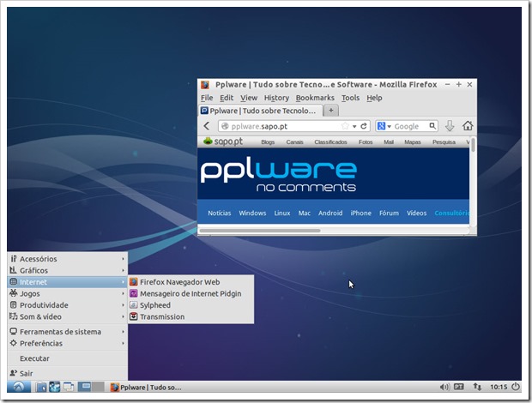The image size is (532, 403).
Task: Expand arrow beside Preferências
Action: tap(124, 343)
